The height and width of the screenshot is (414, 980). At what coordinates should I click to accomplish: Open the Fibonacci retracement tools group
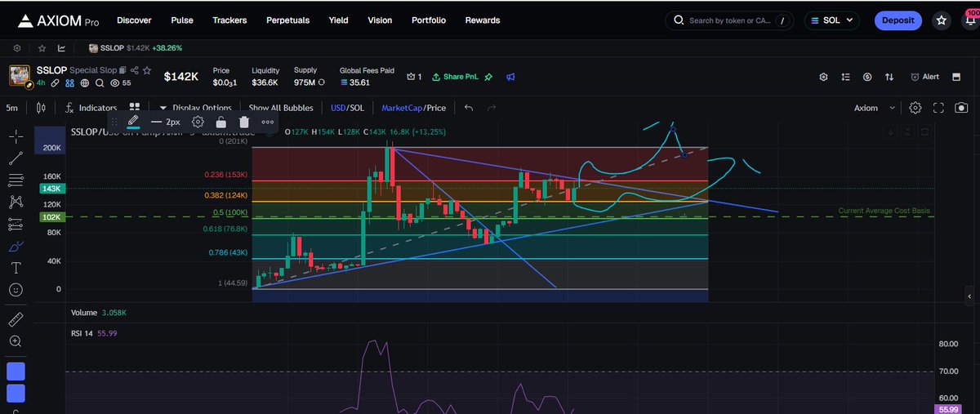point(16,179)
